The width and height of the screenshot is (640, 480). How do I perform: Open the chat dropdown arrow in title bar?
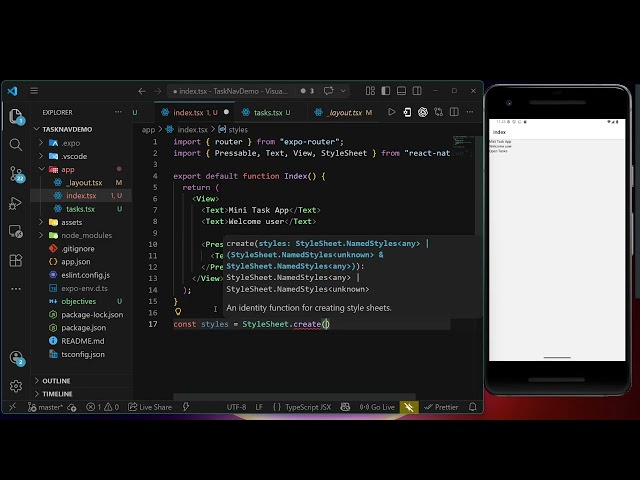[x=343, y=91]
